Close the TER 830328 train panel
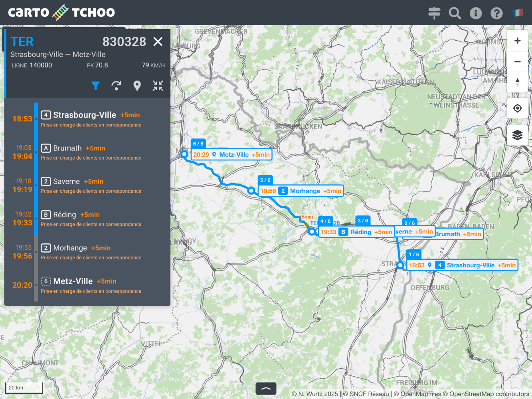Viewport: 532px width, 399px height. coord(158,41)
